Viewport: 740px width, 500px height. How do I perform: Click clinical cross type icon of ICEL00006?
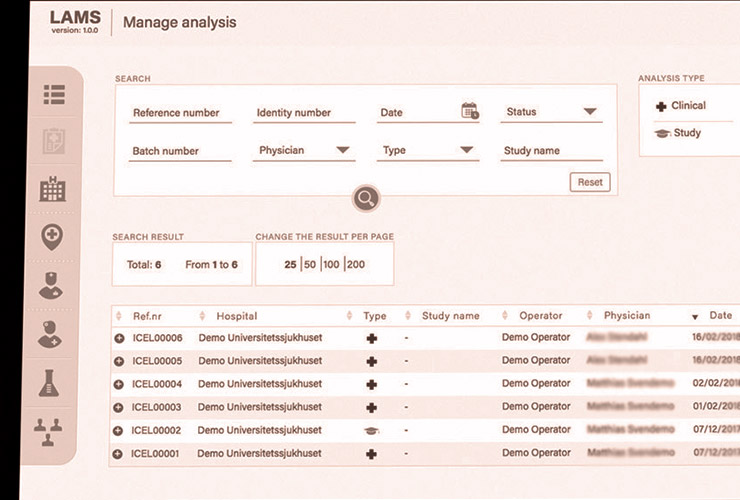372,338
